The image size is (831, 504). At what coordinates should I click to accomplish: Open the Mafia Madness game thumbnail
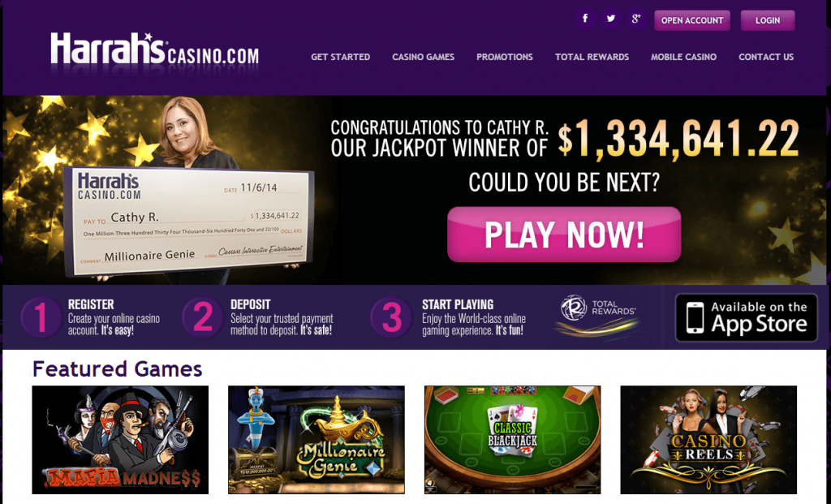[120, 440]
